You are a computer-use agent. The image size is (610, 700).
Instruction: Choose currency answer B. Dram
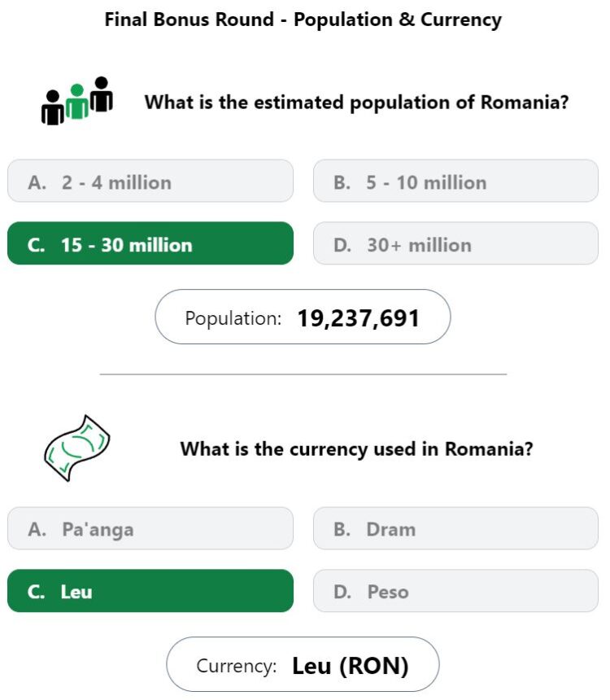click(455, 528)
